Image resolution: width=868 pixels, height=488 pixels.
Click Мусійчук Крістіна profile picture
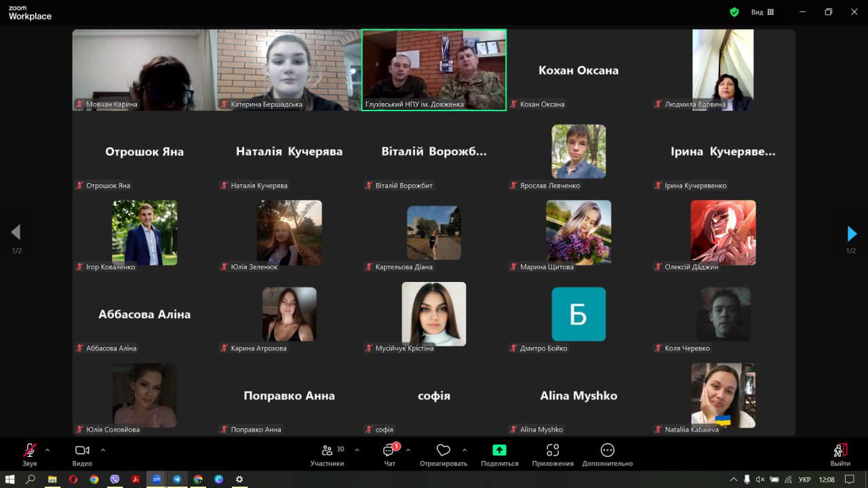434,314
